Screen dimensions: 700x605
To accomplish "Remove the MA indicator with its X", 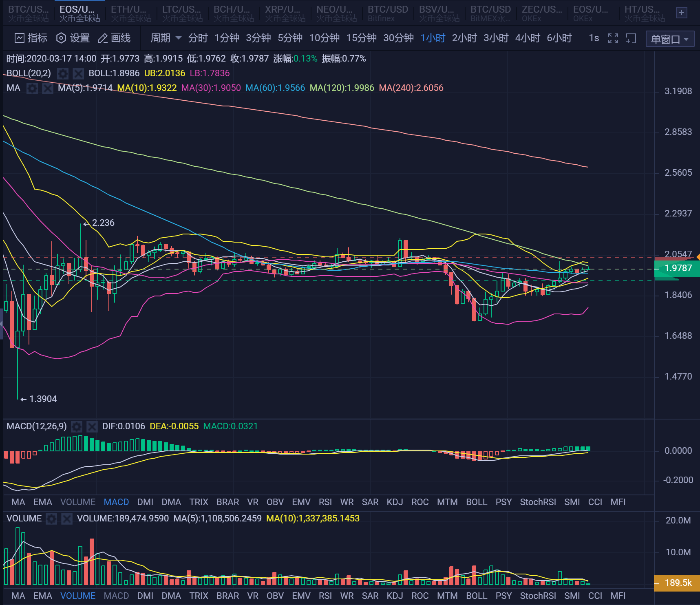I will 48,88.
